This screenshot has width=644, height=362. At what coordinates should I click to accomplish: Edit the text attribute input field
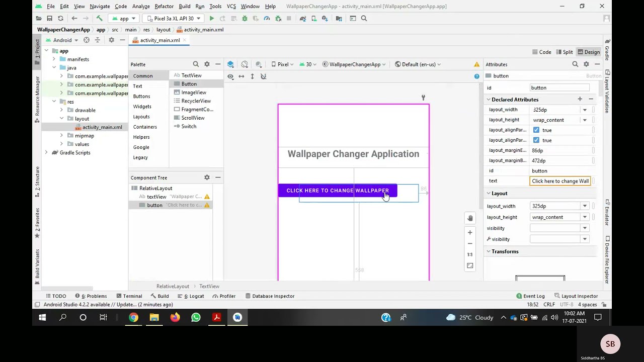pyautogui.click(x=560, y=181)
